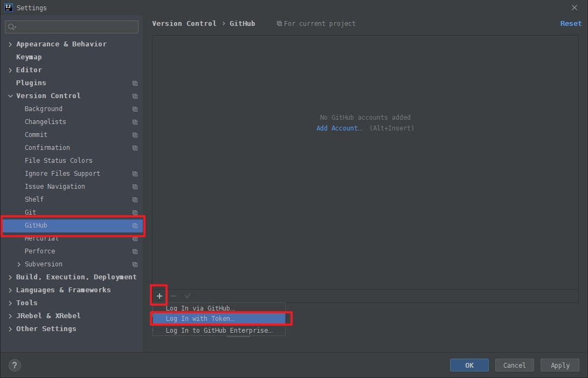
Task: Open Keymap settings page
Action: [x=29, y=57]
